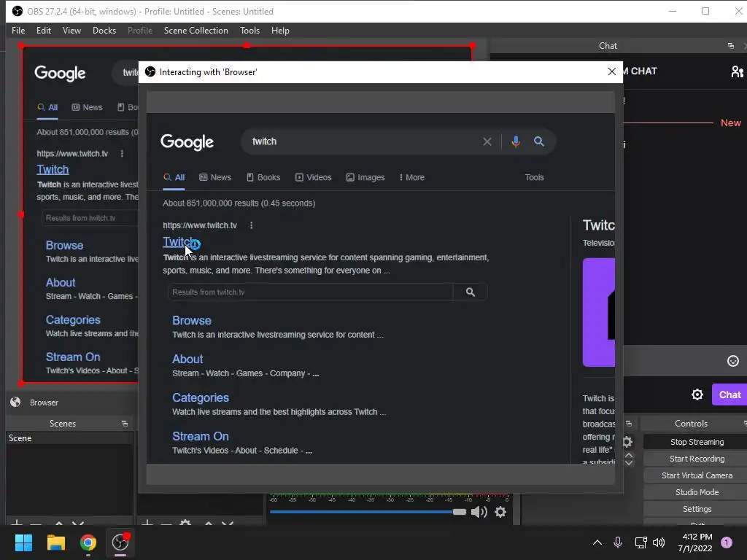Open the three-dot menu beside https://www.twitch.tv
Viewport: 747px width, 560px height.
[x=252, y=225]
